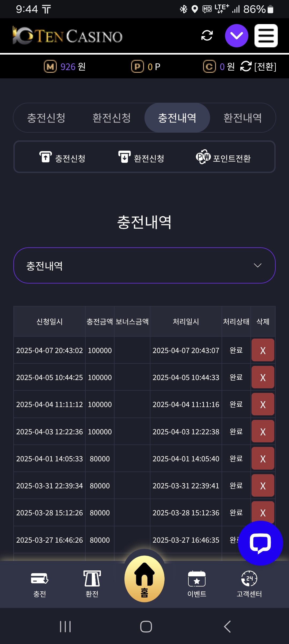Switch to the 충전신청 tab

point(46,118)
